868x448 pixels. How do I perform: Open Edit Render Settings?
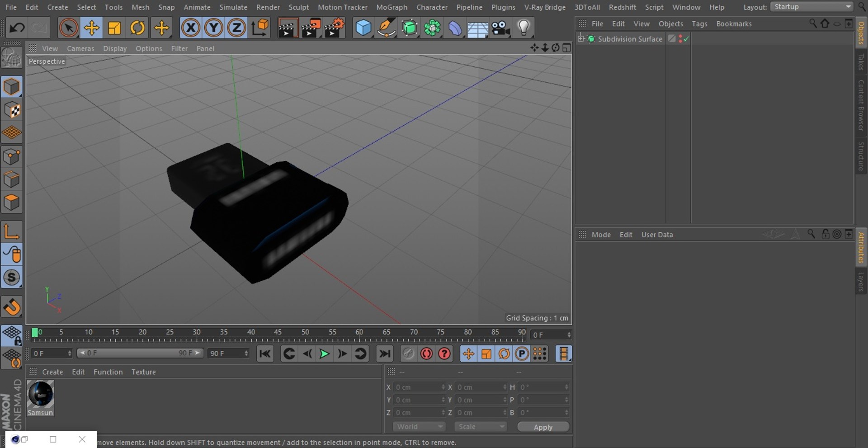coord(334,28)
